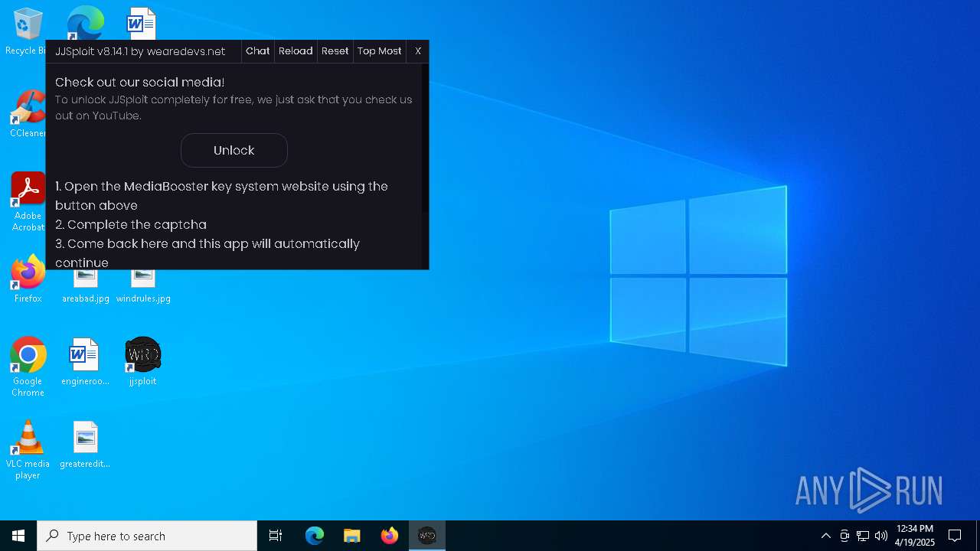The image size is (980, 551).
Task: Click the meet-now tray icon
Action: pos(844,536)
